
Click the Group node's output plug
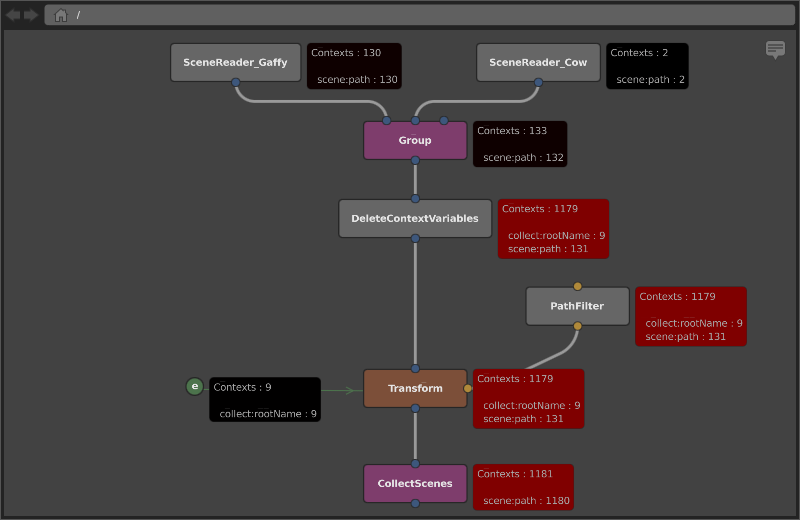click(x=415, y=160)
